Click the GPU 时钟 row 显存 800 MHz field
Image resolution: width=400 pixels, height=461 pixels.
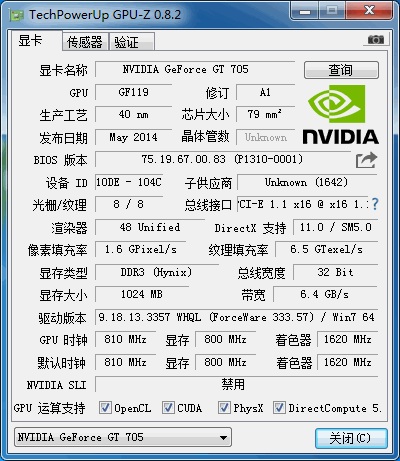226,339
